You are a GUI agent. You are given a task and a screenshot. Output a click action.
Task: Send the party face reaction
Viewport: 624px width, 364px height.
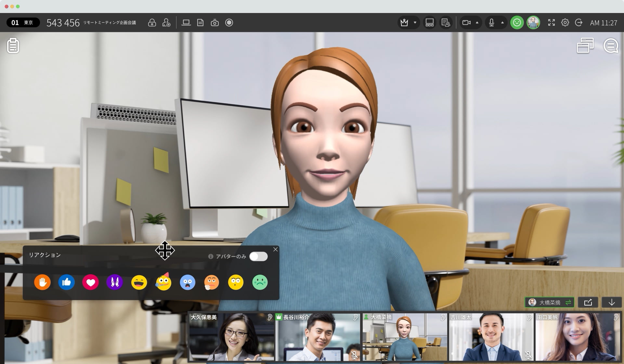point(163,281)
